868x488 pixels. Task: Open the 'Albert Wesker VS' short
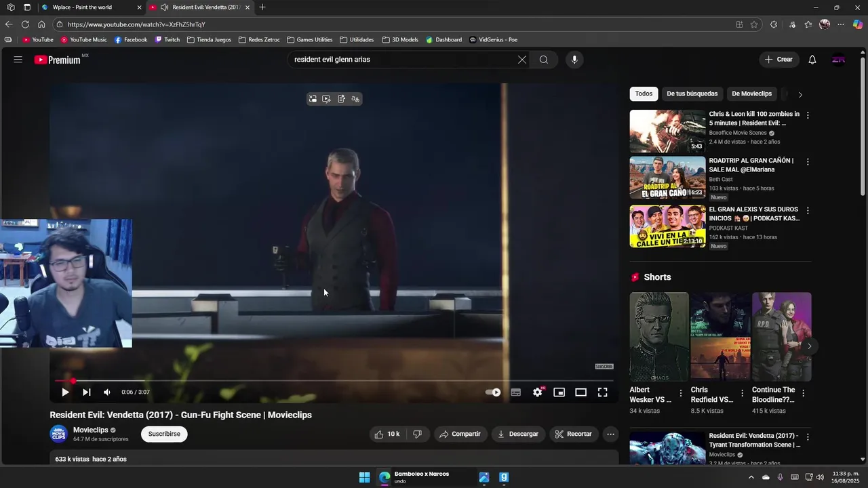coord(659,337)
